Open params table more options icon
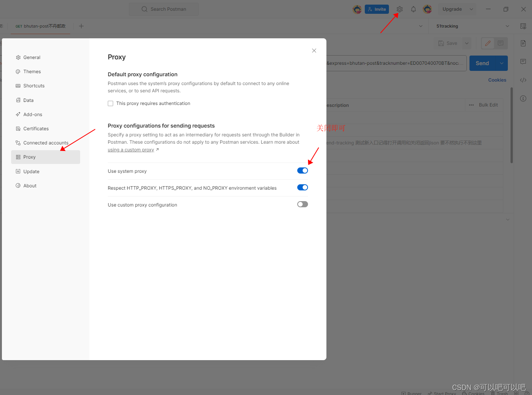 click(471, 105)
